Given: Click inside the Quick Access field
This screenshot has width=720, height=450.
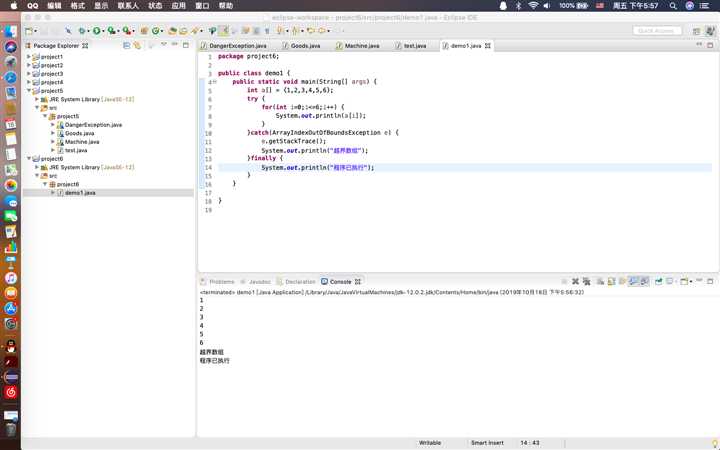Looking at the screenshot, I should [x=657, y=31].
